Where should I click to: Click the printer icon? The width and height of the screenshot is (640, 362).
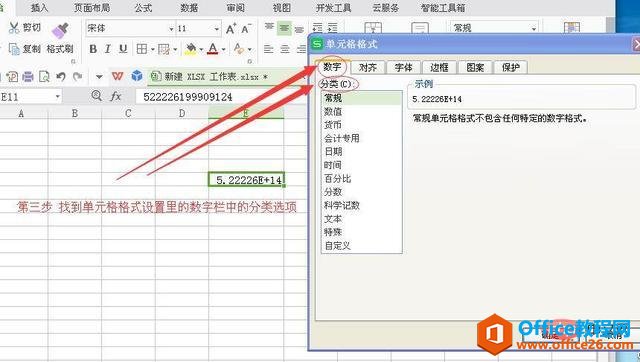tap(28, 76)
